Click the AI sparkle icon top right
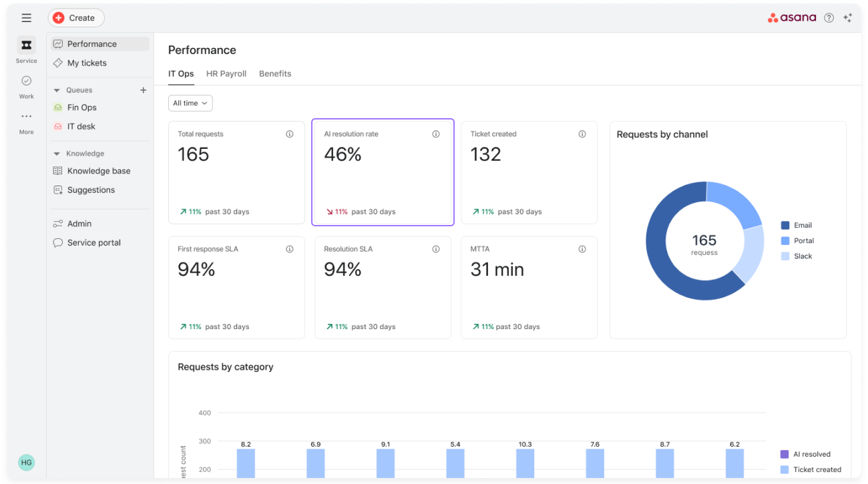868x484 pixels. (847, 18)
